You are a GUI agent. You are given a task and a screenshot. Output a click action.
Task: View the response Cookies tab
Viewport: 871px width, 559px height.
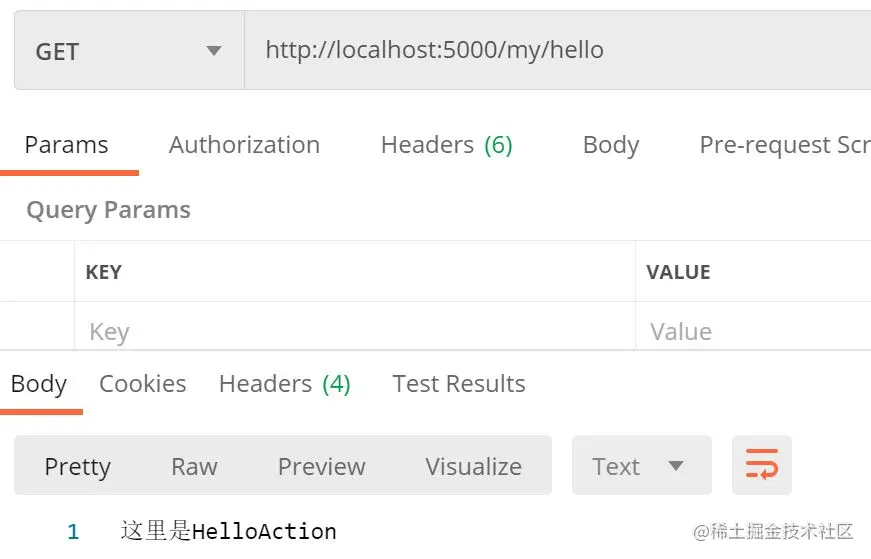pos(142,384)
